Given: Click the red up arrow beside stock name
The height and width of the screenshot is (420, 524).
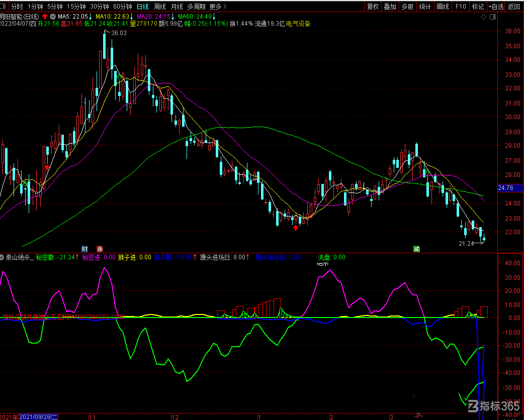Looking at the screenshot, I should (45, 17).
